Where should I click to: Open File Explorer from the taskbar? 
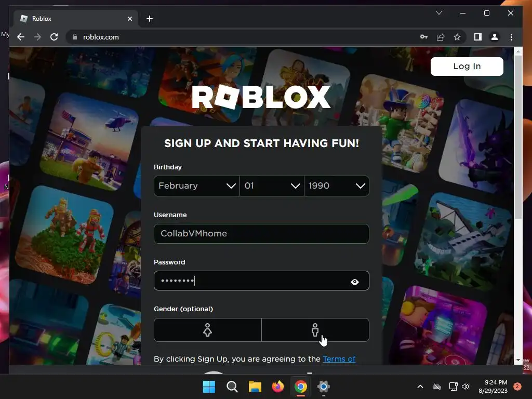tap(255, 387)
